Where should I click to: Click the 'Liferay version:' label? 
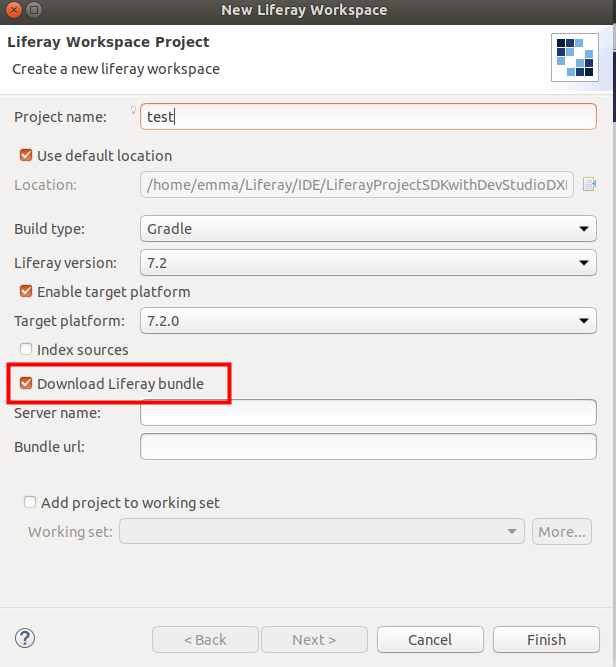(x=65, y=263)
